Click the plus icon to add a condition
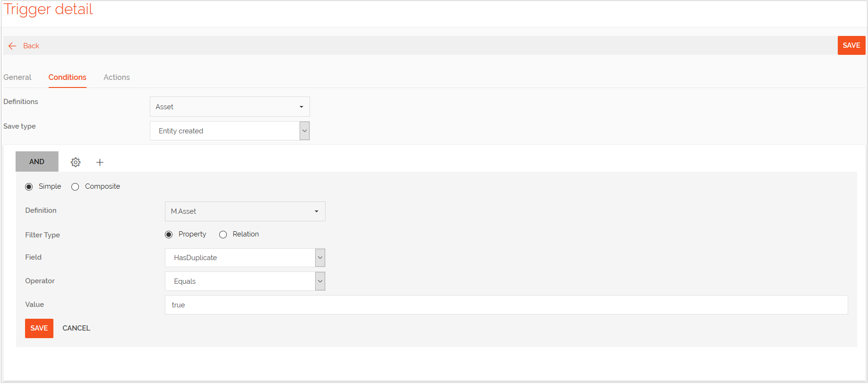The width and height of the screenshot is (868, 384). click(100, 162)
